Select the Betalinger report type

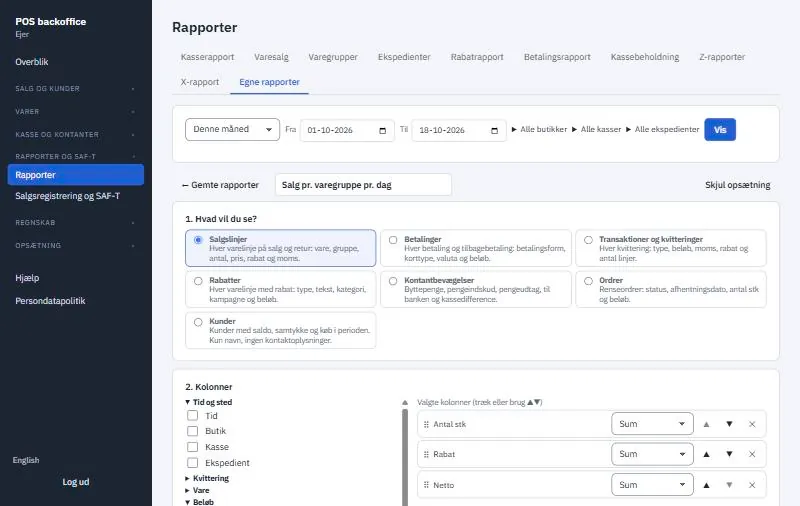click(476, 248)
